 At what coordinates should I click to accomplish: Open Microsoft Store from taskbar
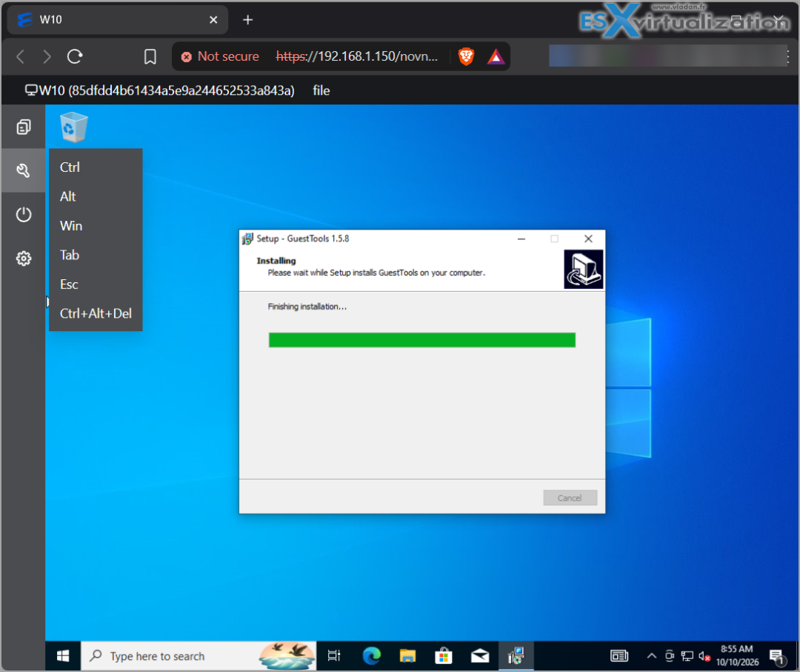click(x=444, y=656)
